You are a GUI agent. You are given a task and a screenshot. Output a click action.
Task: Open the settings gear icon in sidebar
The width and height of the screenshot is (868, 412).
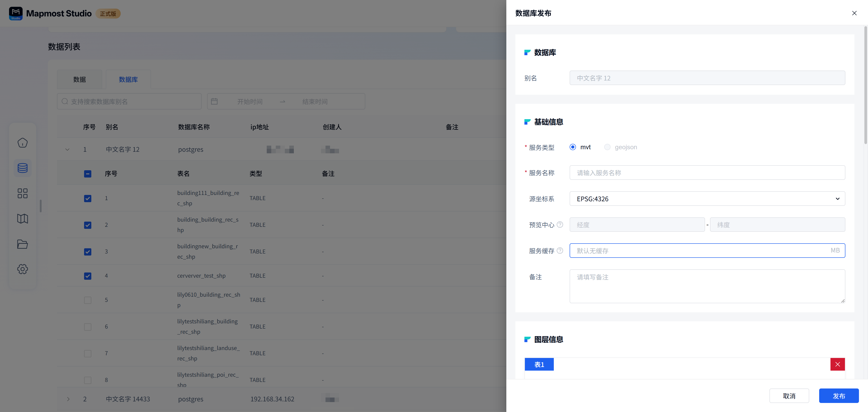(x=22, y=269)
